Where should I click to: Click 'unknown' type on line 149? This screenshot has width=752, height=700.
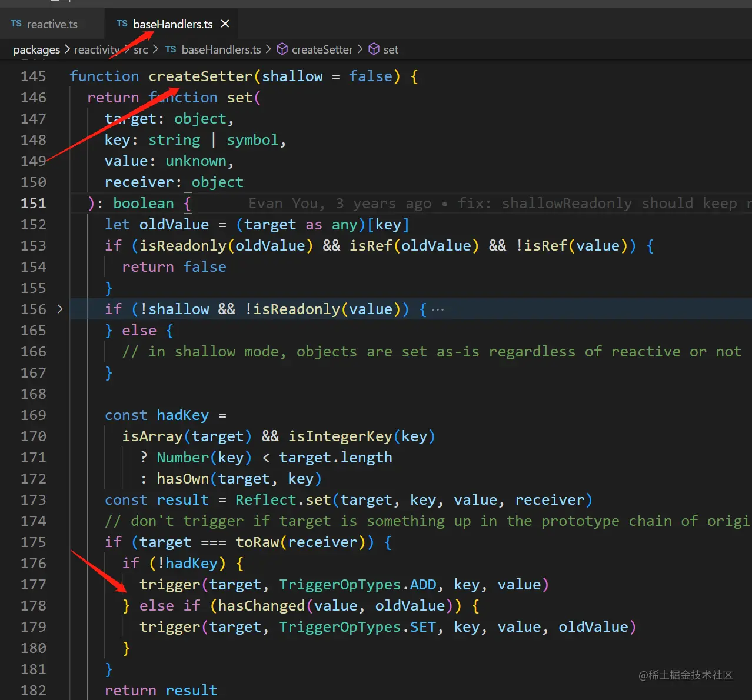pos(196,161)
